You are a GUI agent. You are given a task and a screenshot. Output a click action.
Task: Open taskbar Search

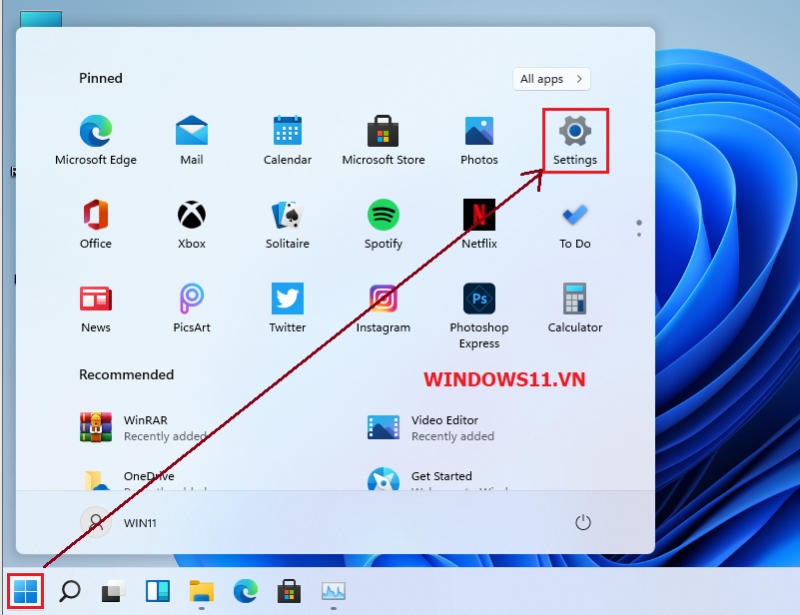click(x=69, y=592)
